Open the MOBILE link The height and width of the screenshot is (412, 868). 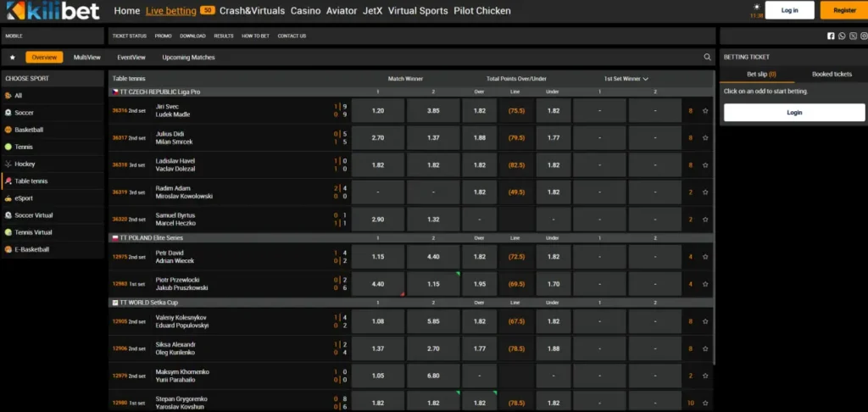tap(14, 36)
